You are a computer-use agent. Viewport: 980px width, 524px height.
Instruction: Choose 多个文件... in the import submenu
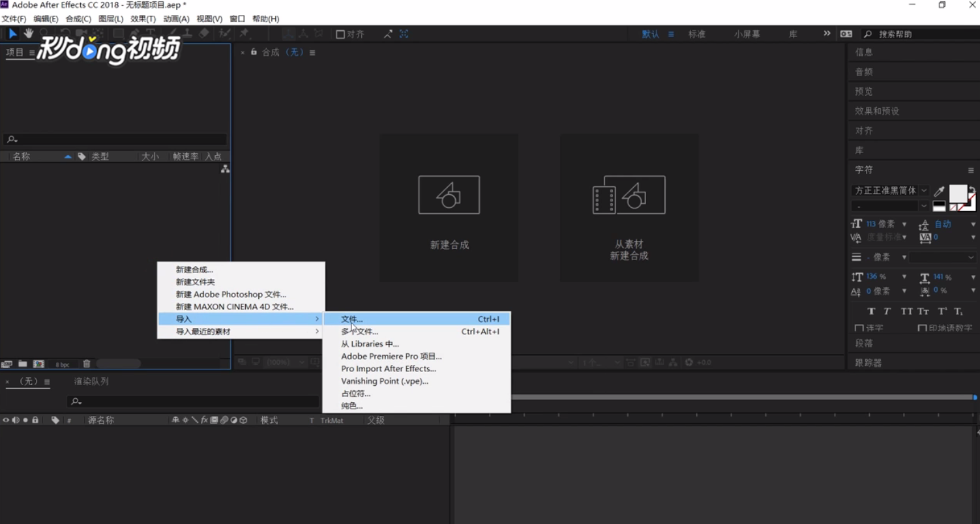pos(417,332)
